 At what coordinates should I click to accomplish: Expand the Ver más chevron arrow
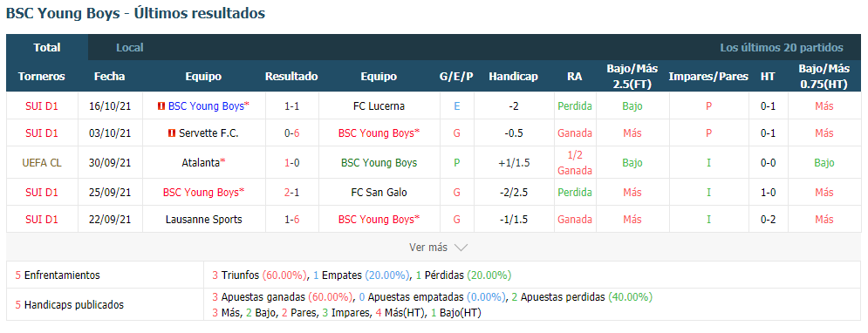(x=461, y=248)
